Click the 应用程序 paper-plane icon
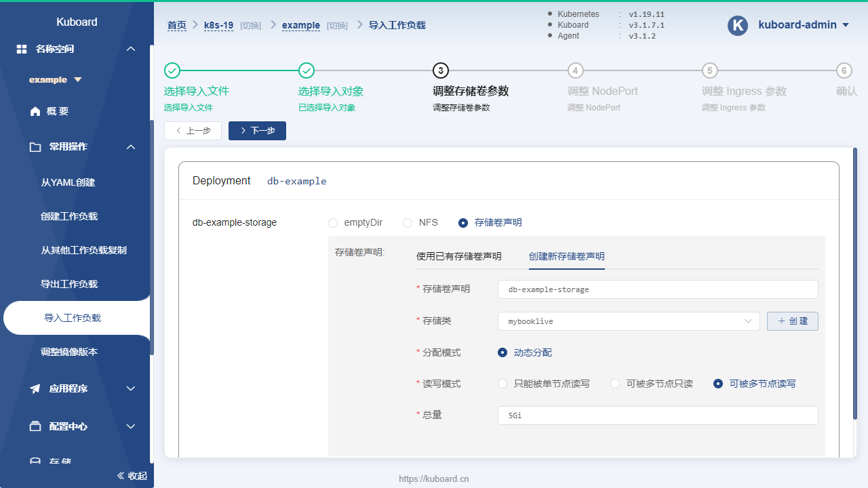868x488 pixels. coord(35,388)
